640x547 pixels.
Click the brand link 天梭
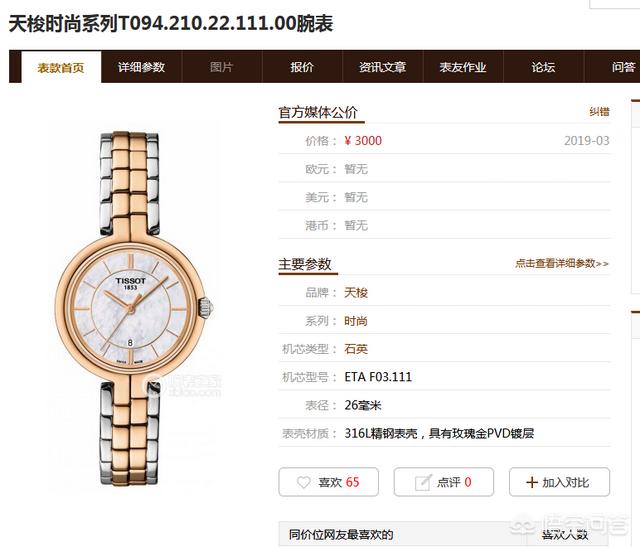[356, 292]
